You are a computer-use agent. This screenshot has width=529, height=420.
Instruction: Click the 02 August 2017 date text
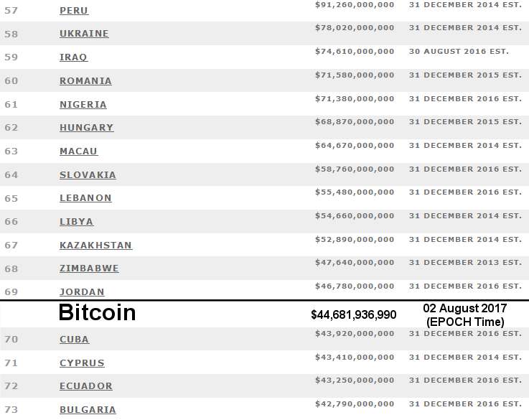pos(465,308)
